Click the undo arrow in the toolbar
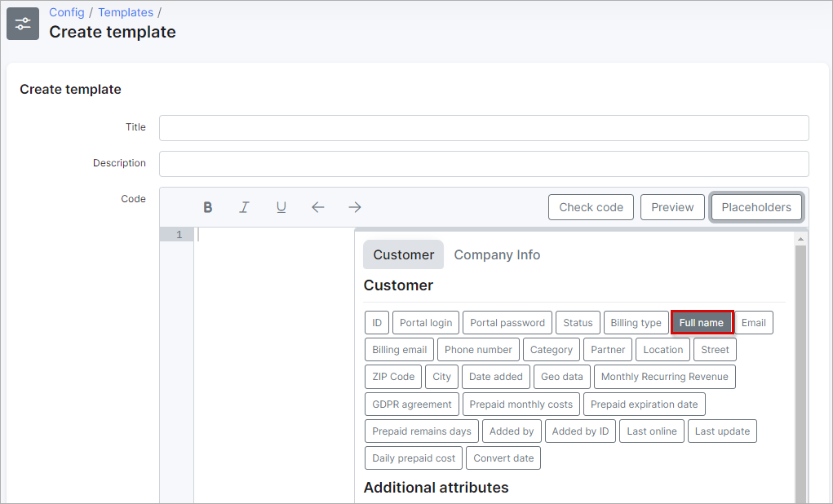 pos(317,206)
